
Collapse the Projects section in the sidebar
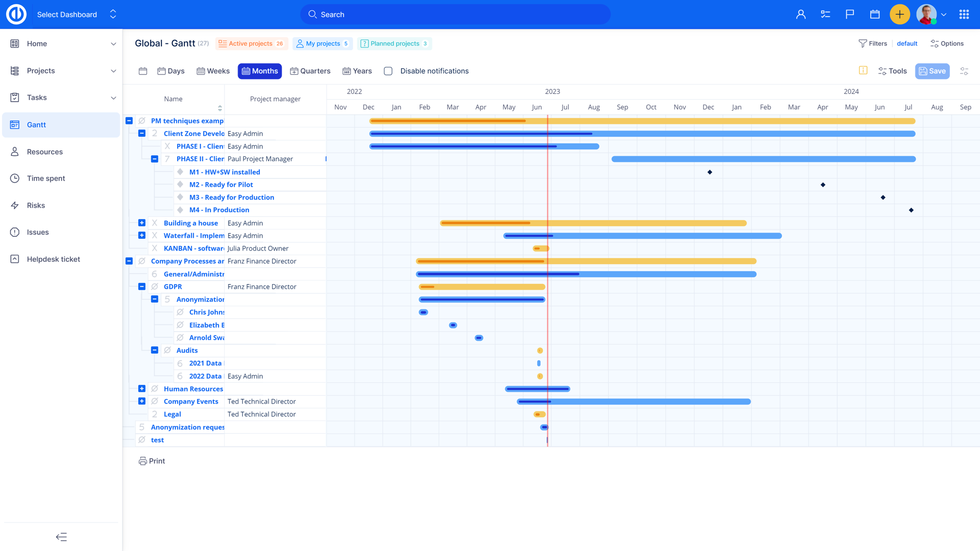coord(113,70)
